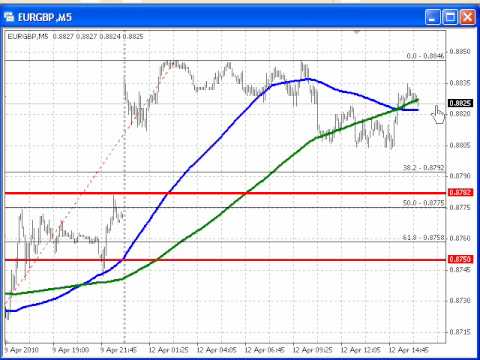This screenshot has height=360, width=480.
Task: Click the 9 Apr 2010 date label
Action: (22, 350)
